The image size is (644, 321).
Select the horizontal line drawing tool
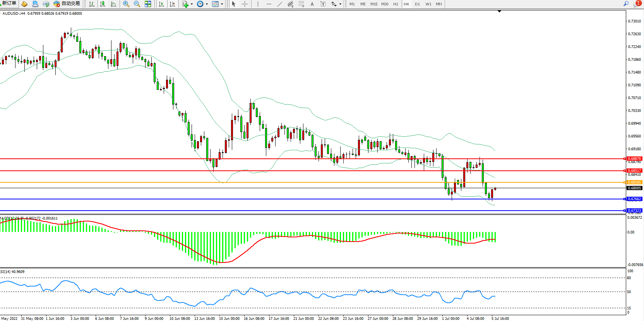tap(269, 4)
